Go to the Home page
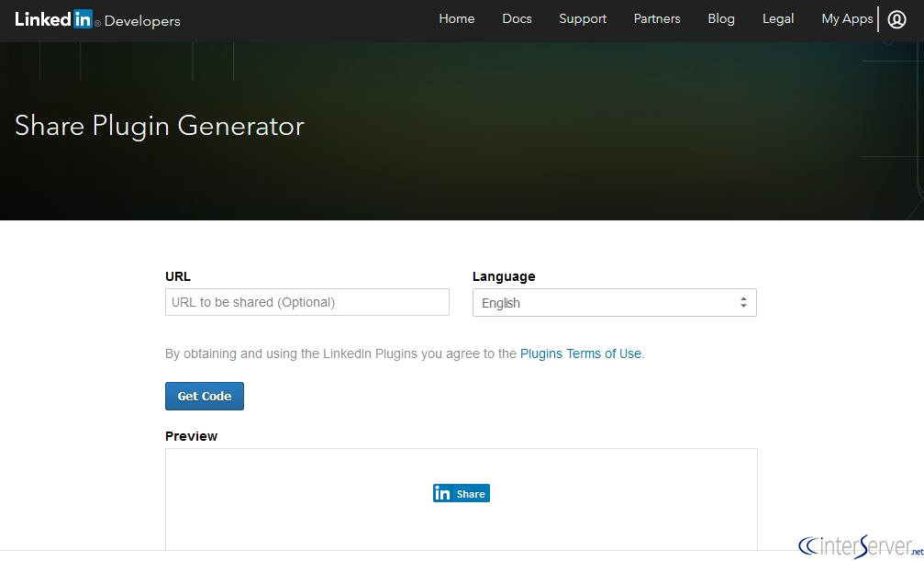 [457, 19]
